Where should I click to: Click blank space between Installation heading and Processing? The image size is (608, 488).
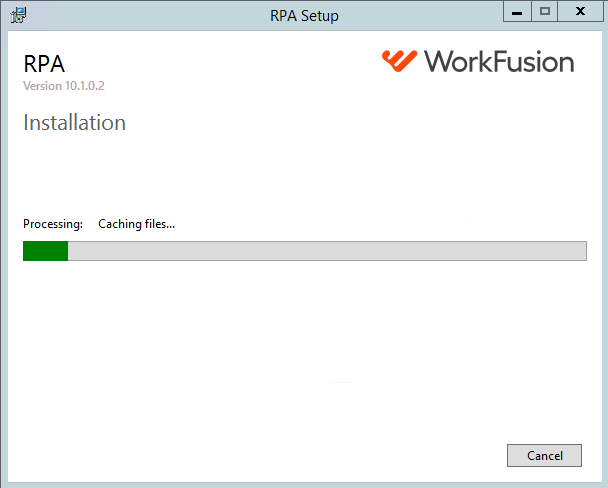click(x=304, y=174)
